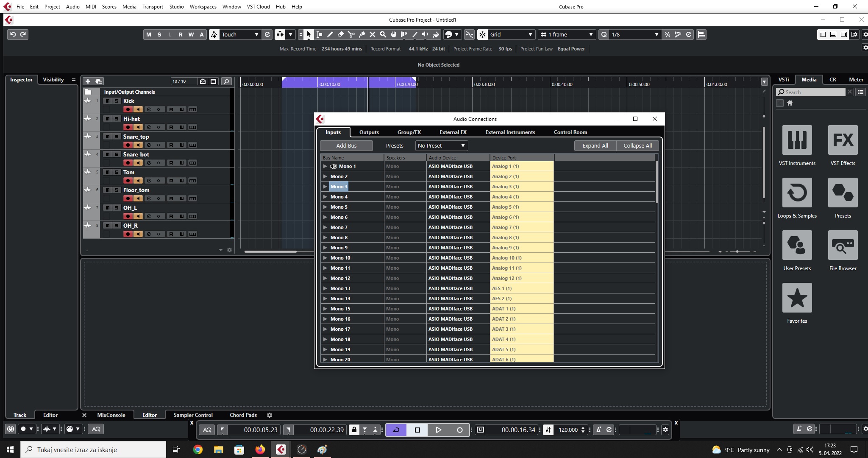Open the Touch automation mode dropdown
Viewport: 868px width, 458px height.
tap(240, 34)
